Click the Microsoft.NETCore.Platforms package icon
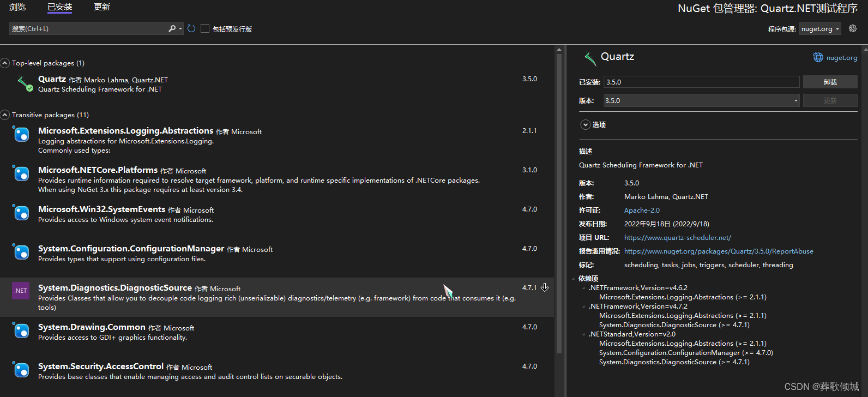 pos(21,173)
